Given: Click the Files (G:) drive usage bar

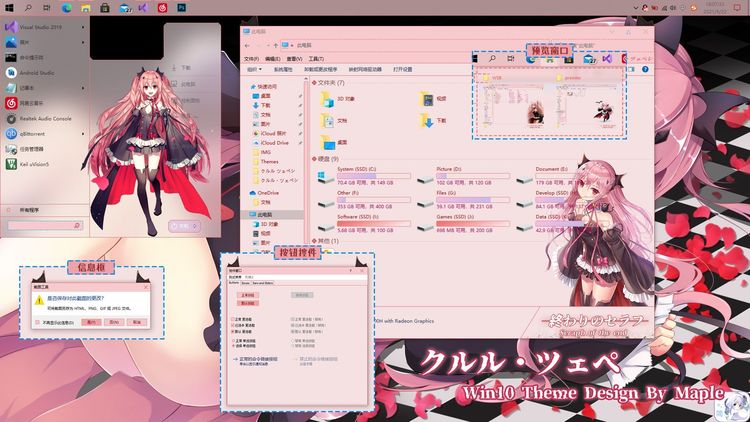Looking at the screenshot, I should [x=473, y=200].
